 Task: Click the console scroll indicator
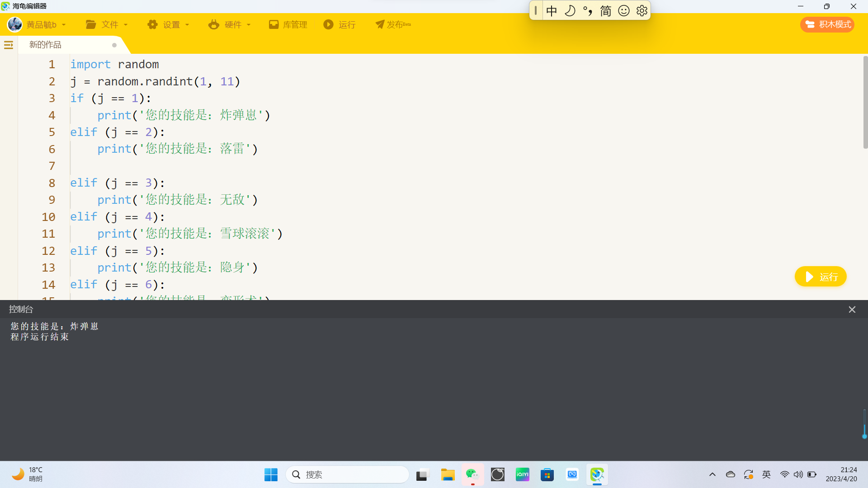[864, 425]
